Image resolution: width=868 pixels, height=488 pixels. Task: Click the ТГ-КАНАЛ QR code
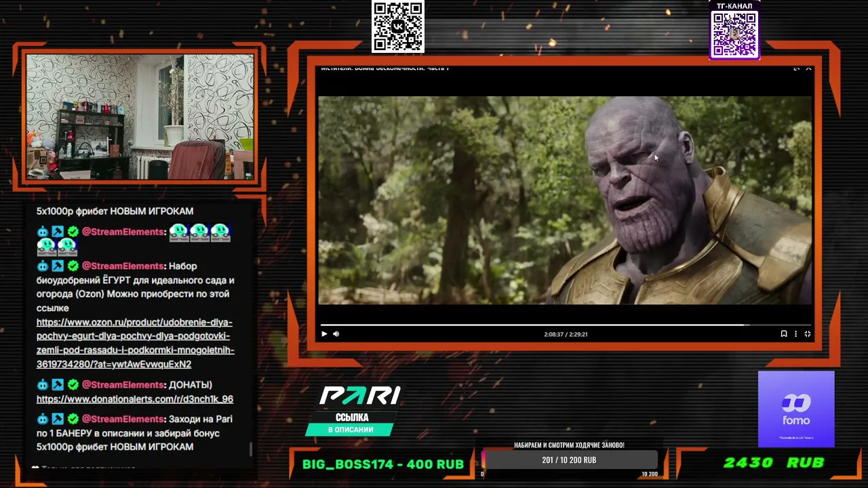pyautogui.click(x=734, y=35)
